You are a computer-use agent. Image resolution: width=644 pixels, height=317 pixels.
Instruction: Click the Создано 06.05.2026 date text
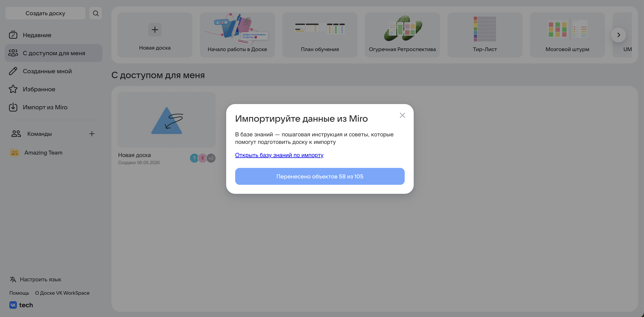(139, 162)
